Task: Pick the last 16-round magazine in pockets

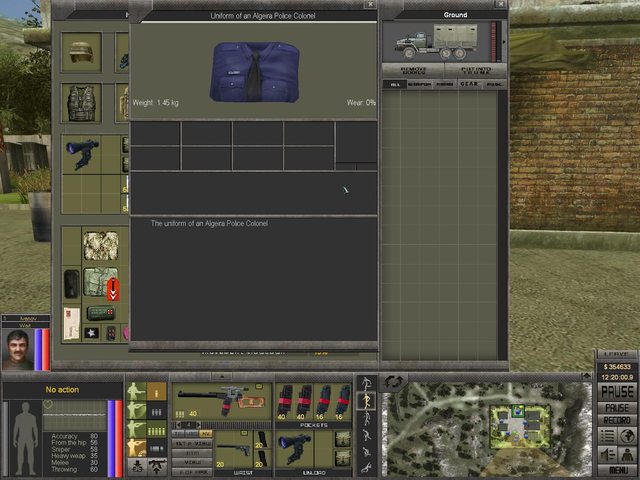Action: [342, 402]
